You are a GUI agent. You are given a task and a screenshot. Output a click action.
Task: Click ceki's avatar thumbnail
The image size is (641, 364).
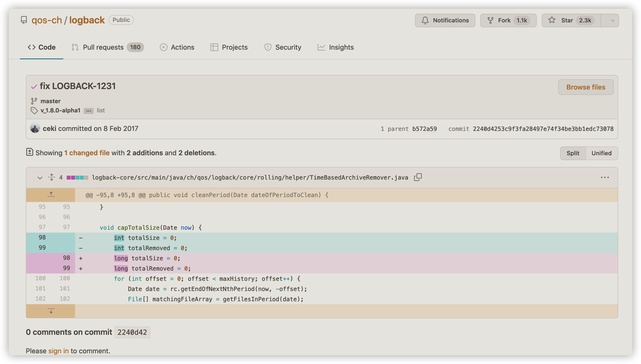(35, 128)
